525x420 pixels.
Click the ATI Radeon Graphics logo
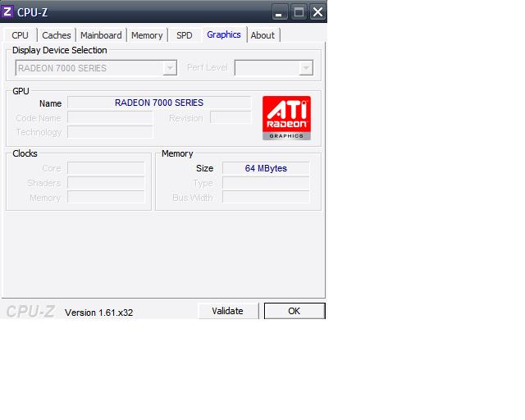pyautogui.click(x=286, y=118)
